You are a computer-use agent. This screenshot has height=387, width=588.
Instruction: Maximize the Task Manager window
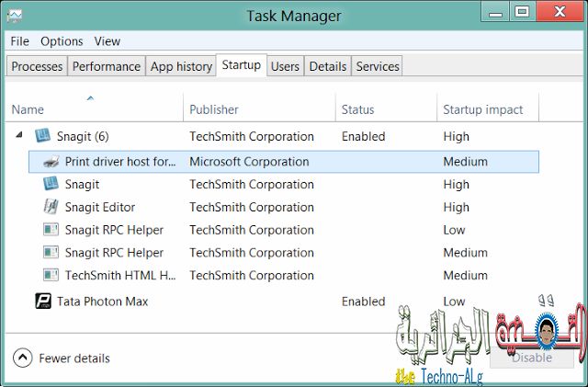(522, 12)
